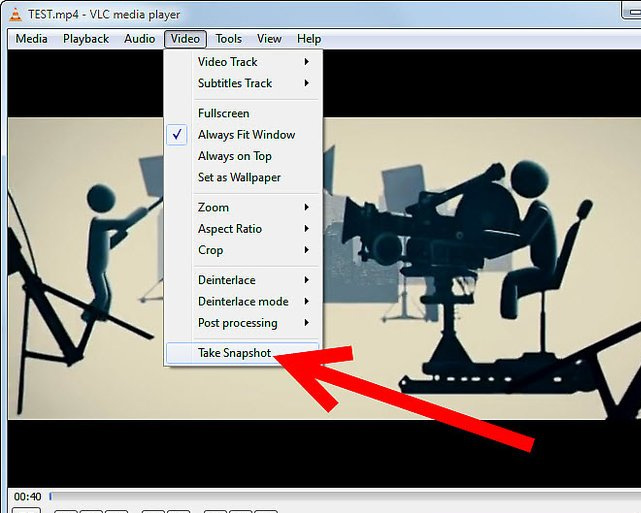Open the View menu
The width and height of the screenshot is (641, 513).
tap(269, 39)
